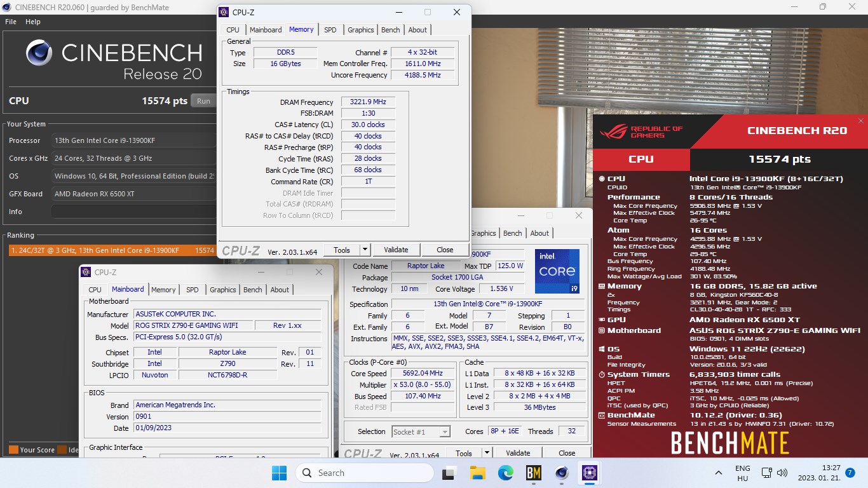Open Bench tab in front CPU-Z window
868x488 pixels.
pyautogui.click(x=391, y=30)
